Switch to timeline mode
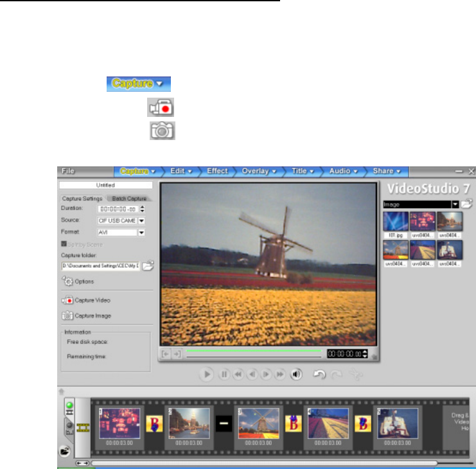This screenshot has height=469, width=476. coord(69,428)
